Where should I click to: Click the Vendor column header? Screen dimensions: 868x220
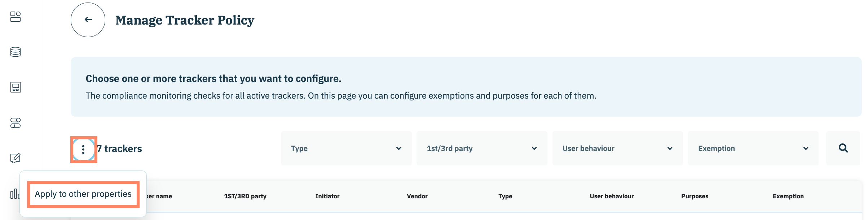tap(417, 196)
